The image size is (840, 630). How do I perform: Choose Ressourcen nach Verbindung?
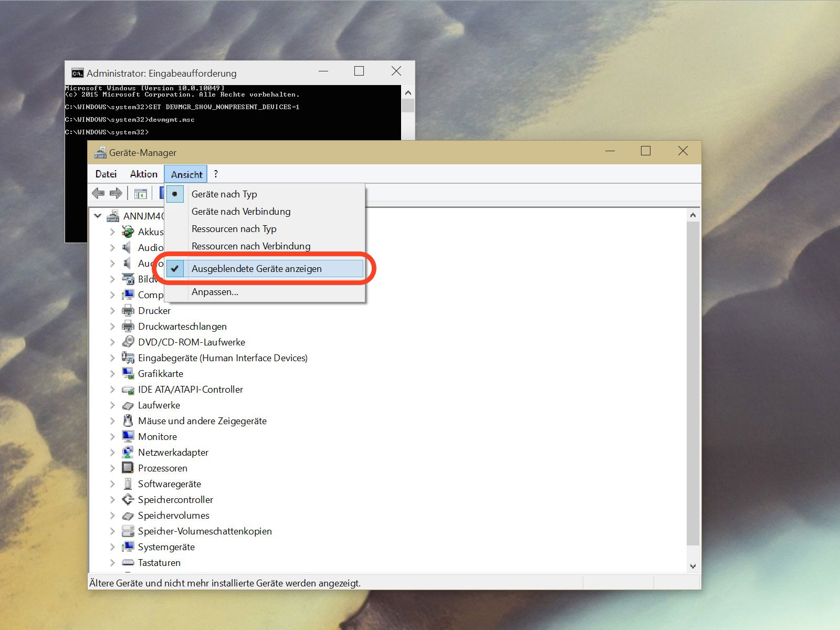tap(265, 246)
